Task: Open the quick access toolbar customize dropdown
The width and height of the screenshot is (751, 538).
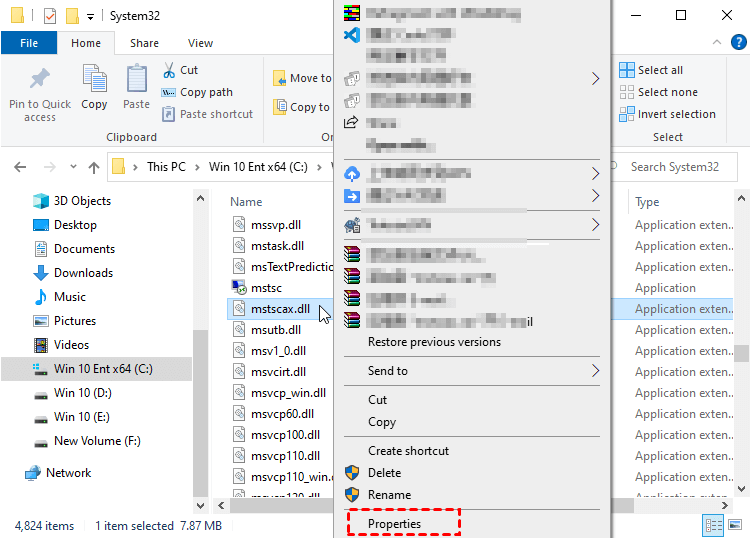Action: pyautogui.click(x=90, y=17)
